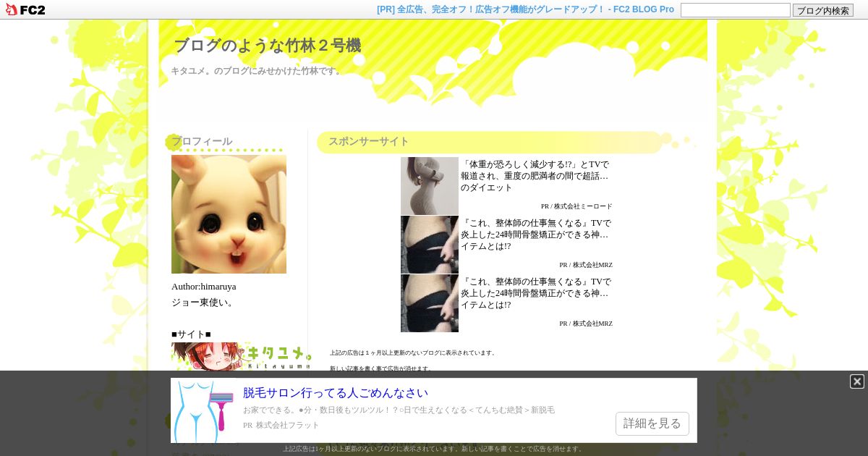The width and height of the screenshot is (868, 456).
Task: Open the second ad pelvis belt thumbnail
Action: (430, 245)
